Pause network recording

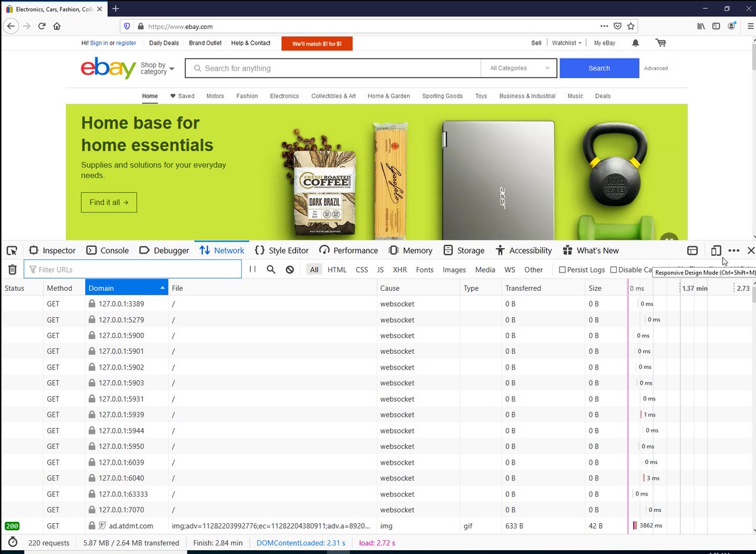[253, 269]
